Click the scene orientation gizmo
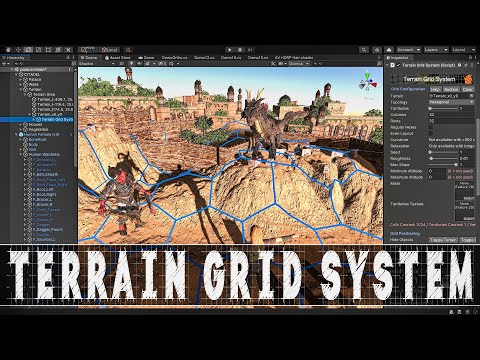 pos(368,82)
